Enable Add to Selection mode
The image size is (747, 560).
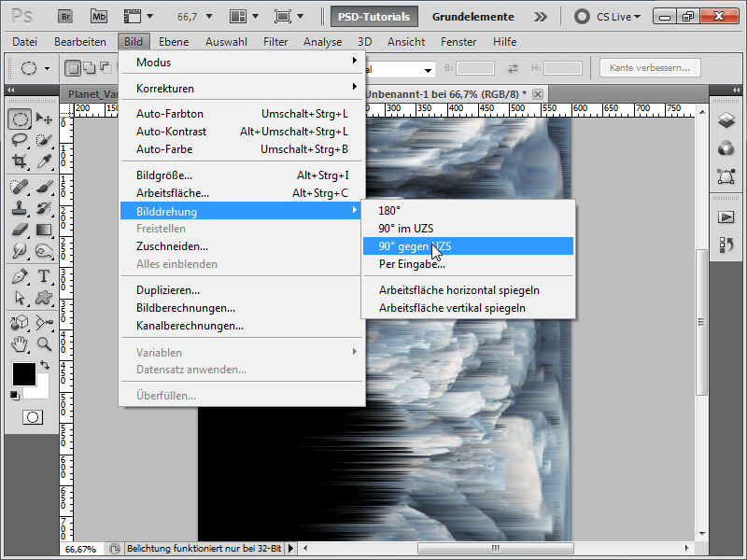[89, 68]
